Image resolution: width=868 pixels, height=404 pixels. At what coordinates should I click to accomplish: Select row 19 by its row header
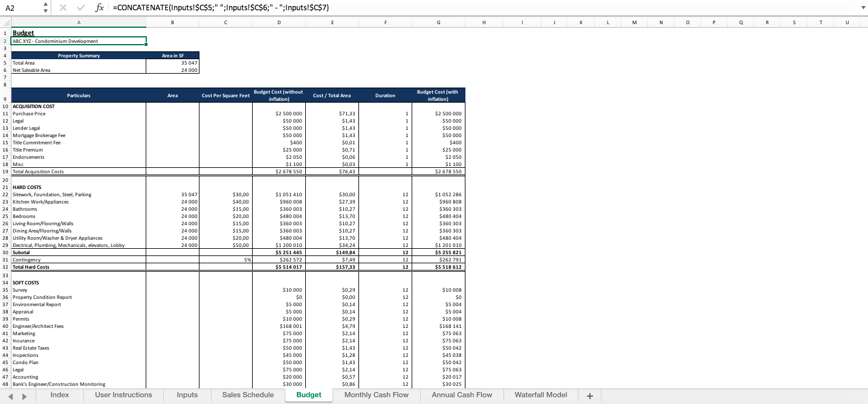pos(5,172)
